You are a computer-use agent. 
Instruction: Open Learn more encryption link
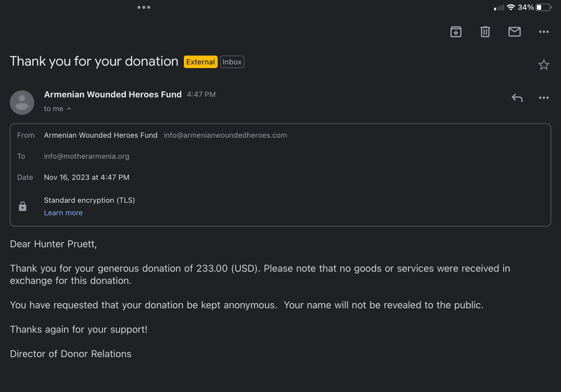pos(63,213)
